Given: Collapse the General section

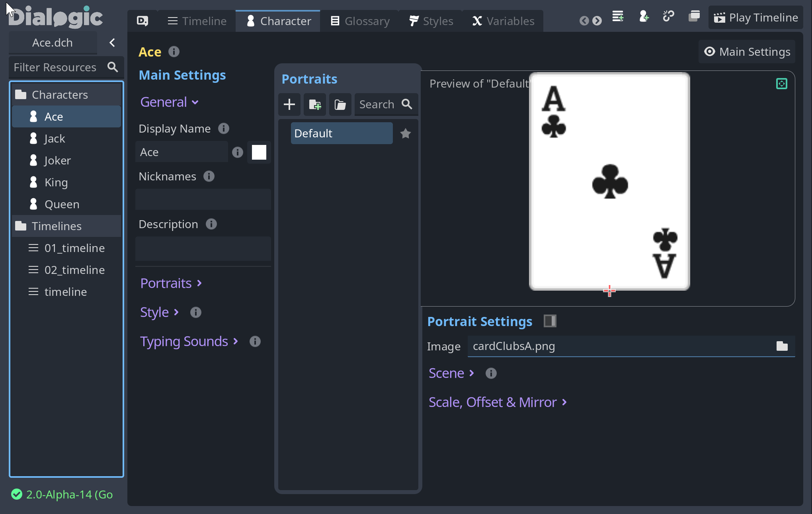Looking at the screenshot, I should tap(170, 102).
